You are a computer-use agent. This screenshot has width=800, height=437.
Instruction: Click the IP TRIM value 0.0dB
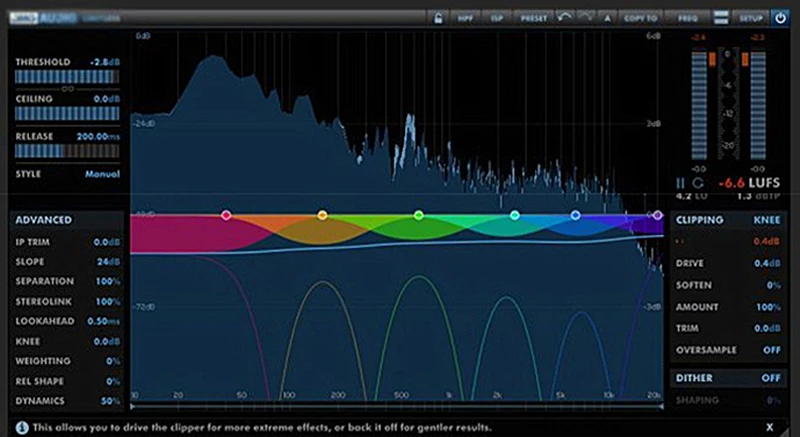107,242
